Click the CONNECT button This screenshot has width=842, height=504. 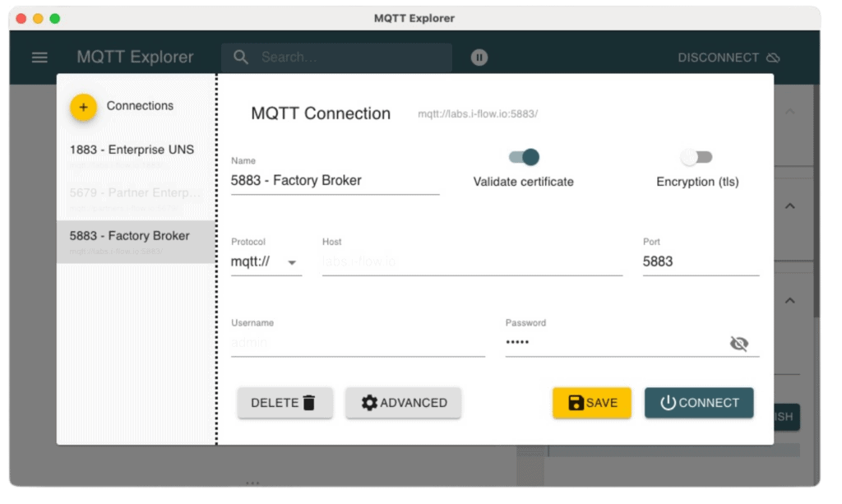[x=699, y=403]
